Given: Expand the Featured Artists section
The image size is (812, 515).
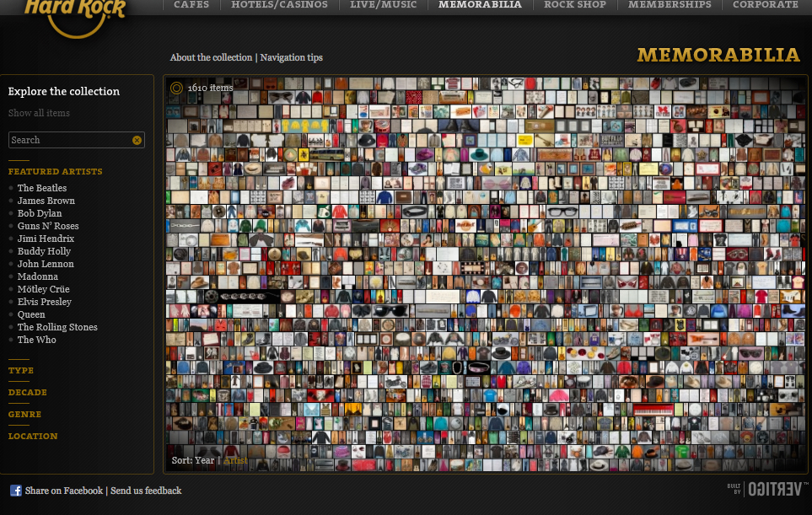Looking at the screenshot, I should 55,171.
